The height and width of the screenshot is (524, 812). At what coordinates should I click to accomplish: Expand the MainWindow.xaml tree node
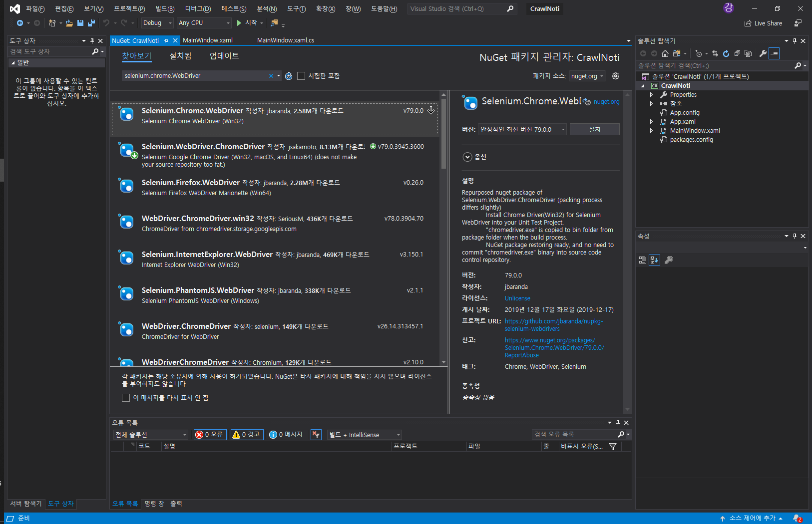tap(651, 131)
